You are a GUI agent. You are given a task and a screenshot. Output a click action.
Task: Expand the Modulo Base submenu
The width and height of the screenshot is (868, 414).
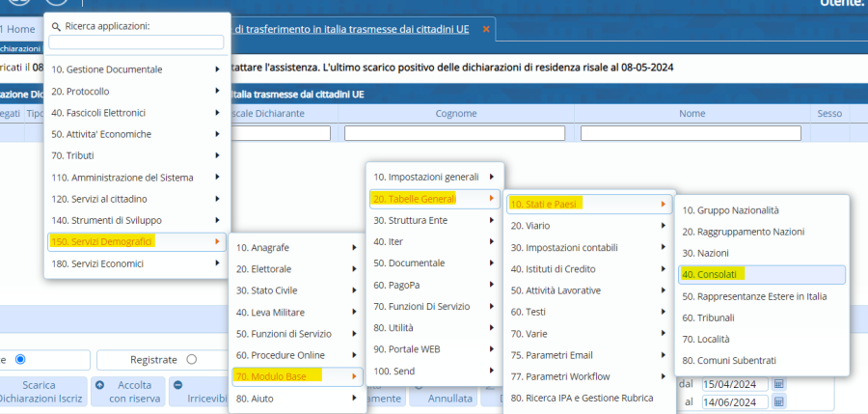(297, 375)
